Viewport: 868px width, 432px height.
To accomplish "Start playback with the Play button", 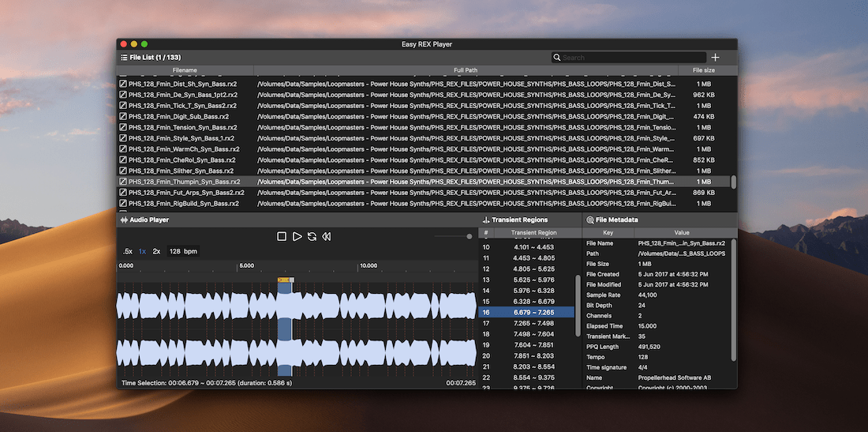I will [297, 236].
